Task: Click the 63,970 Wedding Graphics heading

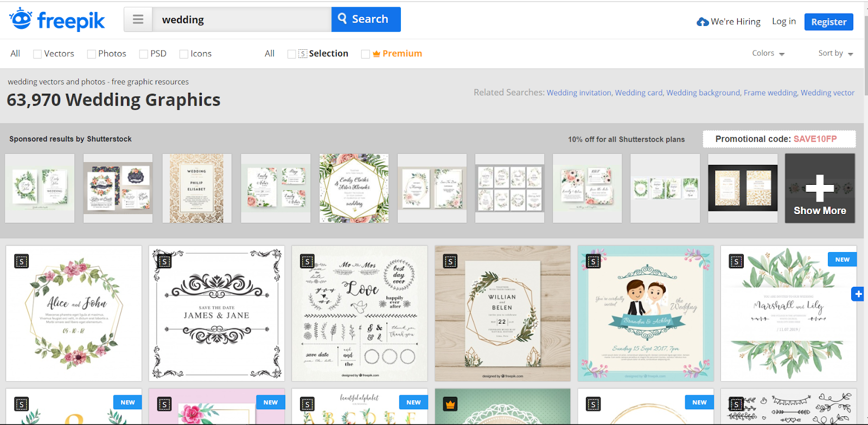Action: [113, 100]
